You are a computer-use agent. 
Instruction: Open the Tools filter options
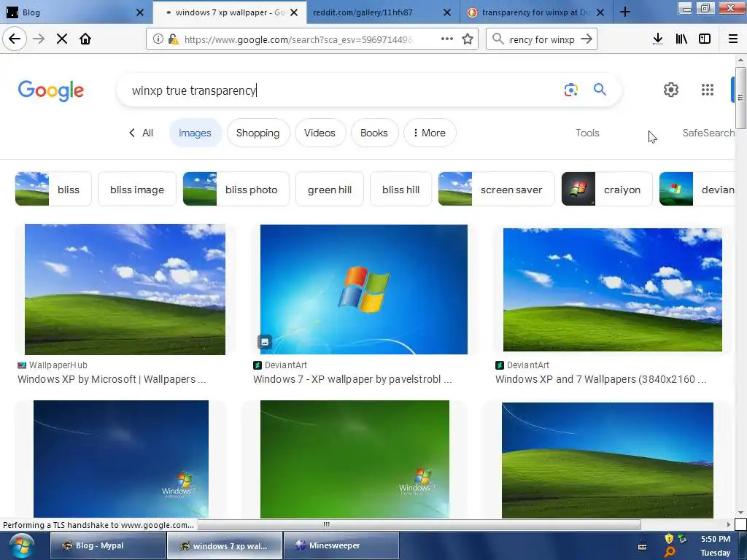[x=587, y=133]
